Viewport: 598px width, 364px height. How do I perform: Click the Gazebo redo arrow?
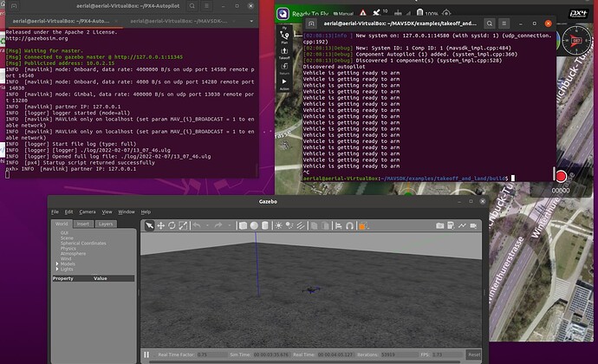[218, 225]
